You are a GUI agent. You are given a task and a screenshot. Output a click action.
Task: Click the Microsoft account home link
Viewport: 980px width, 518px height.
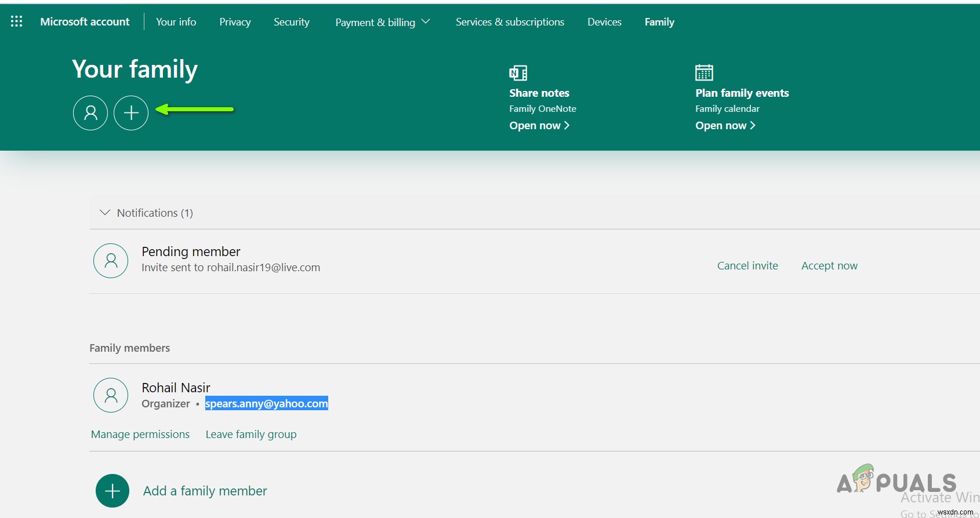[x=85, y=22]
